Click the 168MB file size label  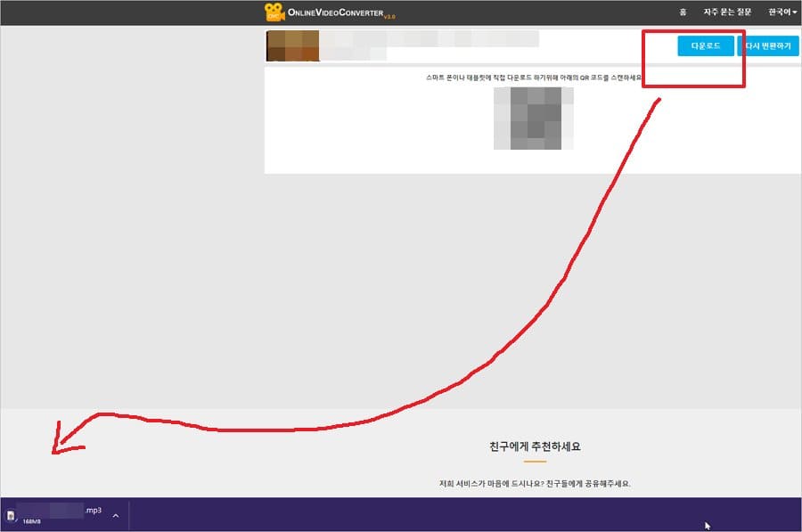click(32, 521)
